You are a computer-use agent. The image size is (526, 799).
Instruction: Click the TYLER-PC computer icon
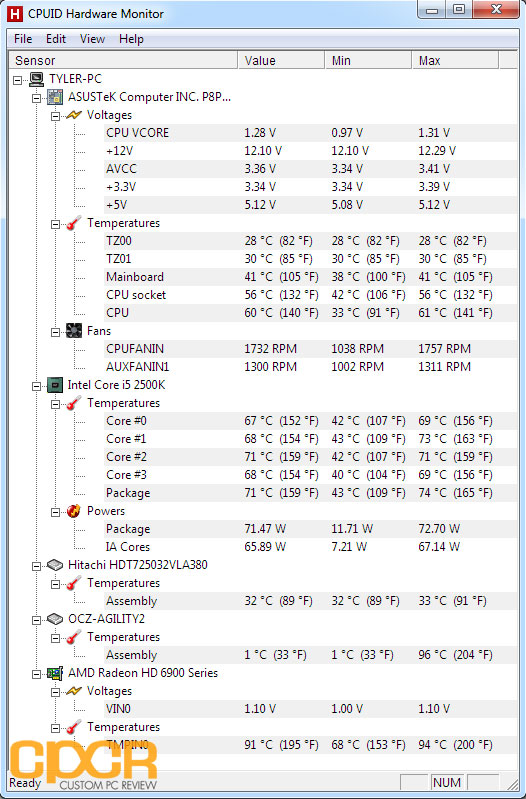point(36,79)
